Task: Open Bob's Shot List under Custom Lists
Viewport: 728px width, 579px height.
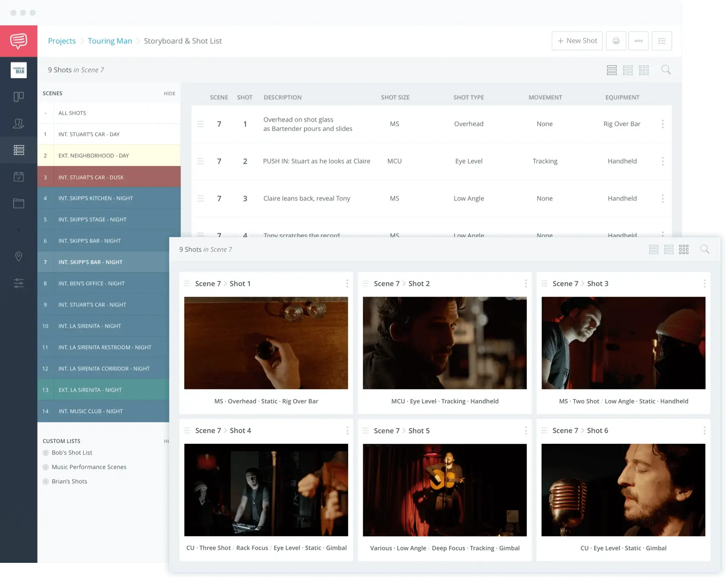Action: pos(72,452)
